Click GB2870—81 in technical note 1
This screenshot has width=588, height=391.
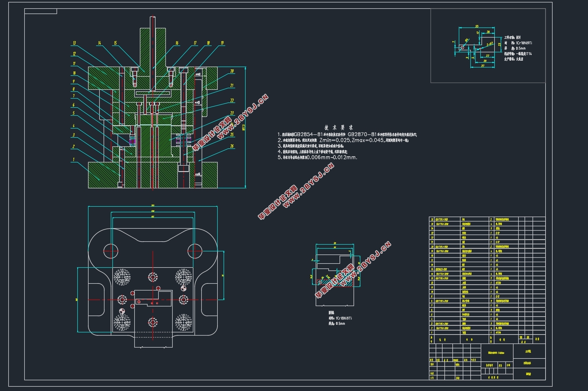(x=362, y=134)
